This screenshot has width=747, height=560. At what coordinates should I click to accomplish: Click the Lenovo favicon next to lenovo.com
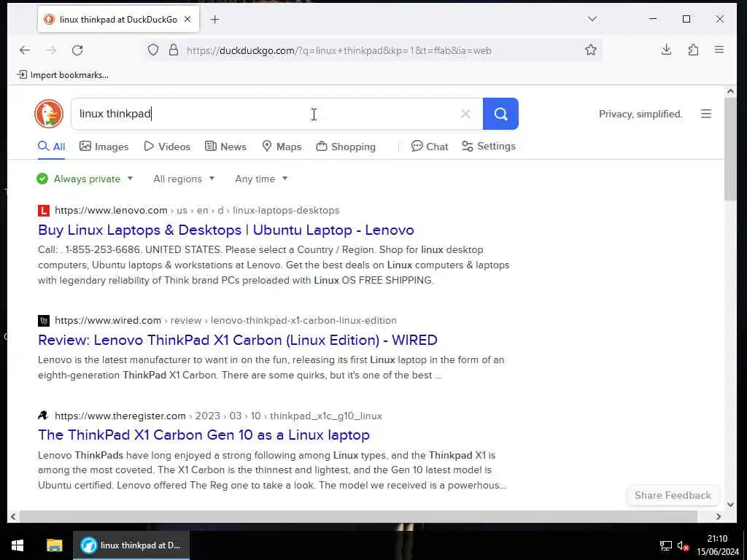(x=43, y=211)
